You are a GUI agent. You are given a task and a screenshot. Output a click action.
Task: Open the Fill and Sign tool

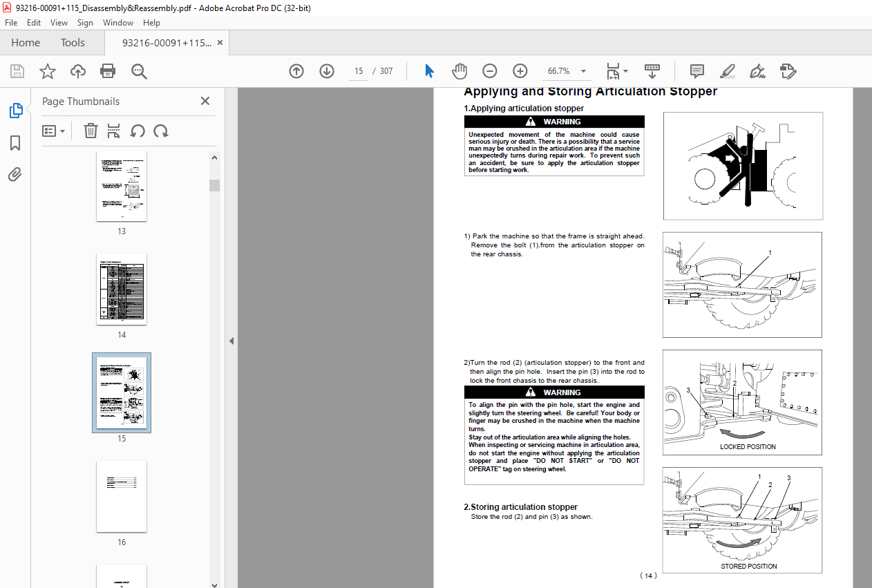pos(758,71)
